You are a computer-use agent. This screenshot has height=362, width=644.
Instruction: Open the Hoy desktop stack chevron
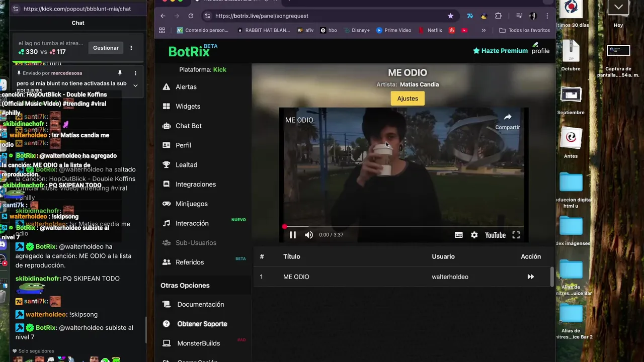pos(618,7)
